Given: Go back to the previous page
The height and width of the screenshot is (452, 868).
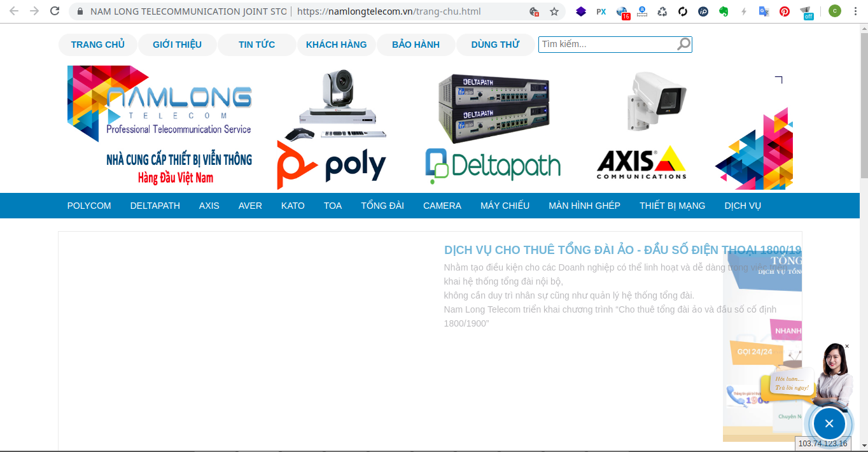Looking at the screenshot, I should (14, 11).
